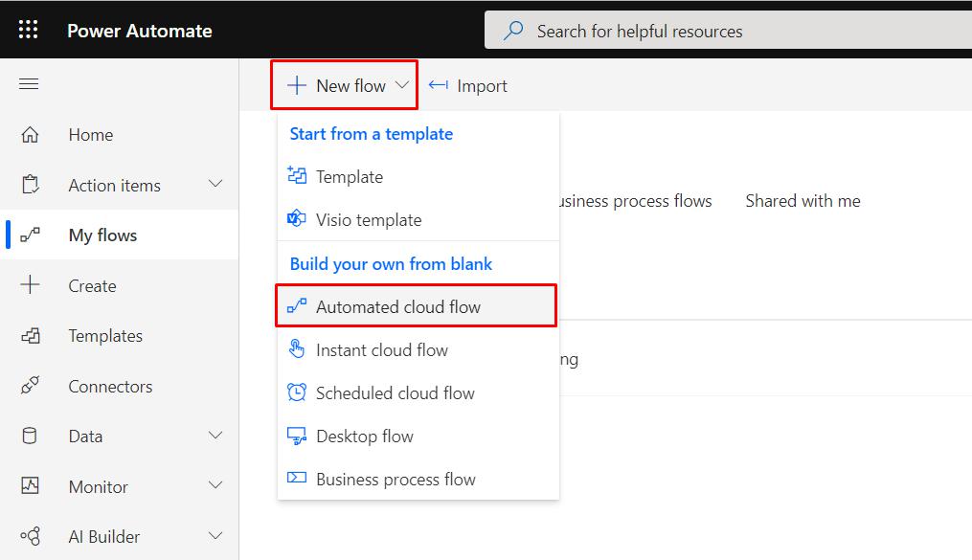Open Create page label in sidebar
Image resolution: width=972 pixels, height=560 pixels.
[x=92, y=285]
